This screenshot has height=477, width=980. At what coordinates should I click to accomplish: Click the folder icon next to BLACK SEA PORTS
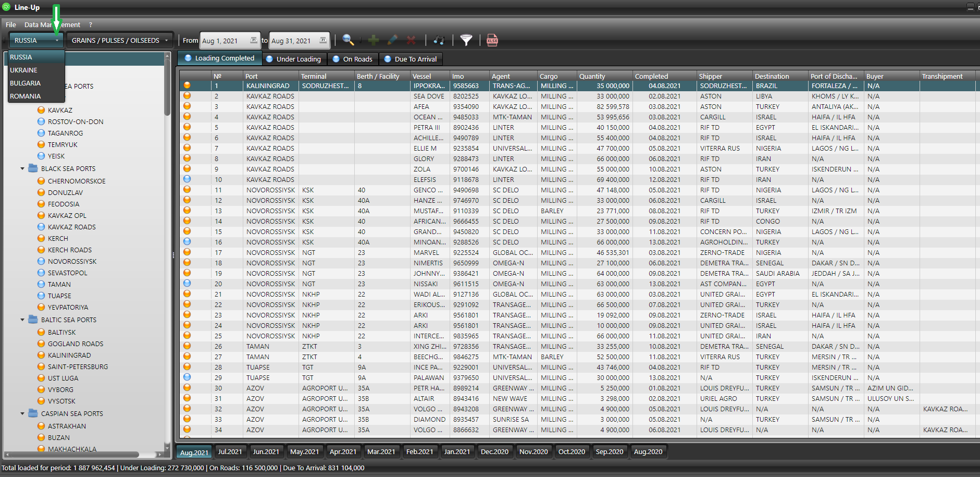pos(33,168)
